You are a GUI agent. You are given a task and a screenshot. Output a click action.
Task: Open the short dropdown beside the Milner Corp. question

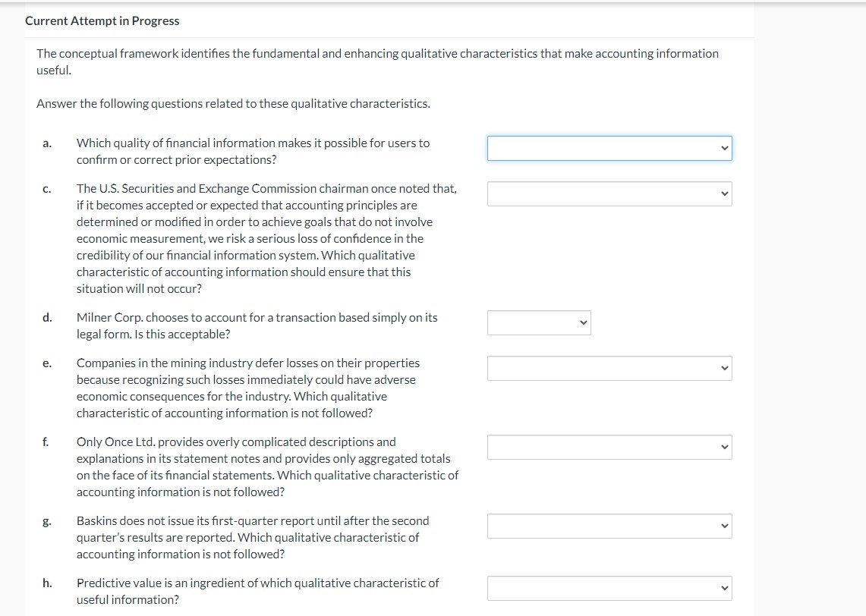[x=539, y=322]
